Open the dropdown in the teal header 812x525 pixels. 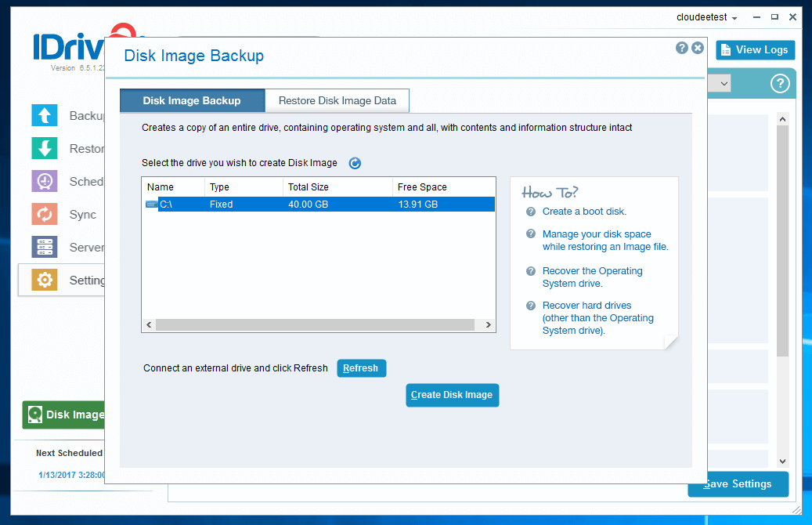[722, 83]
